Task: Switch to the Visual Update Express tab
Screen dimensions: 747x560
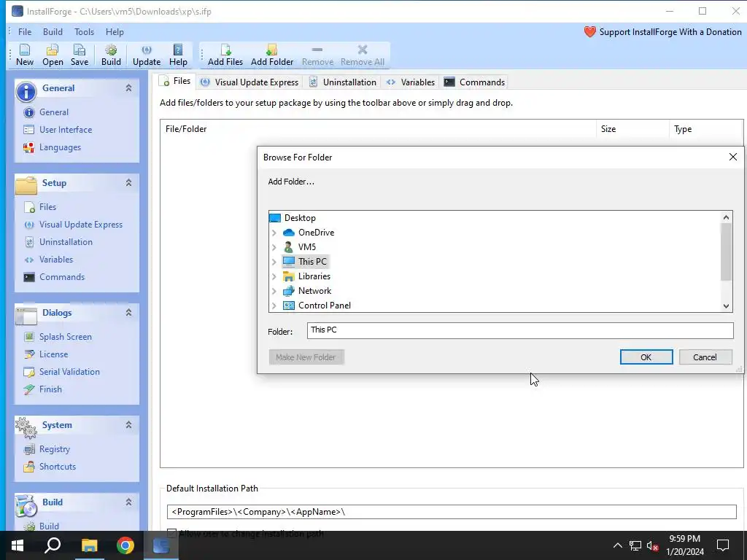Action: (x=249, y=82)
